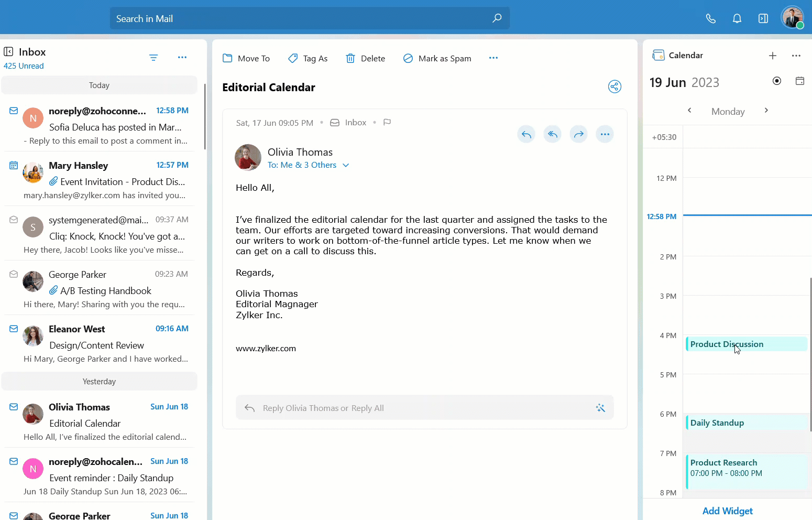Open Eleanor West Design/Content Review email
The width and height of the screenshot is (812, 520).
(x=100, y=344)
